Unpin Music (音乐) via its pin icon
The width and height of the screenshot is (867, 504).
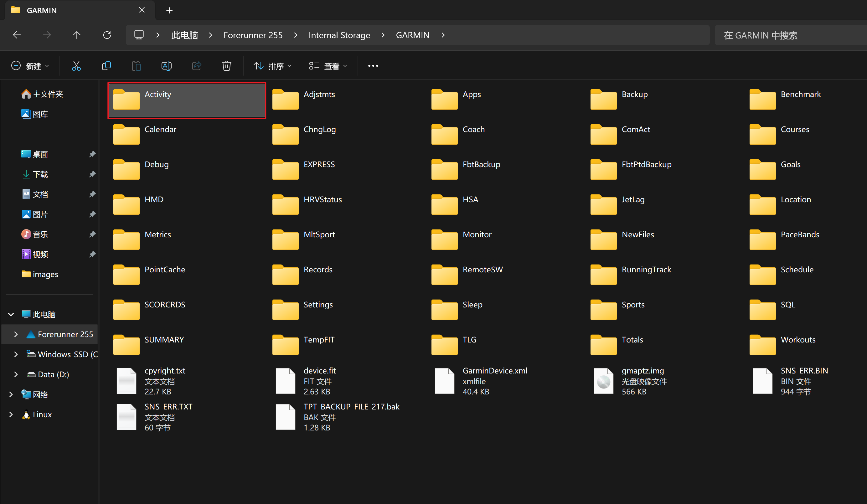point(92,234)
